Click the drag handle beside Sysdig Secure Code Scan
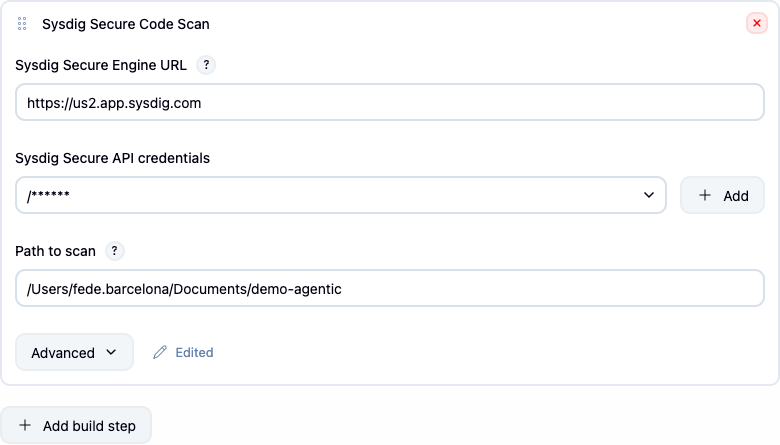Image resolution: width=780 pixels, height=445 pixels. (22, 24)
